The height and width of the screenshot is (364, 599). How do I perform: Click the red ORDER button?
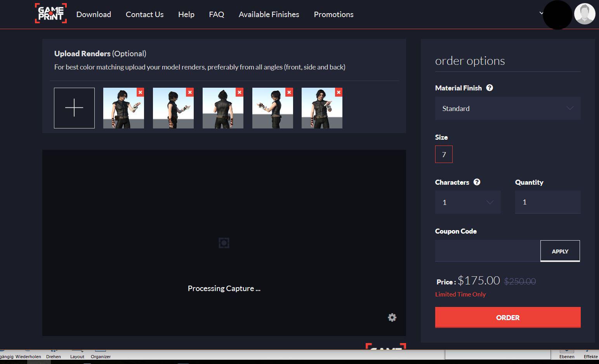coord(508,317)
